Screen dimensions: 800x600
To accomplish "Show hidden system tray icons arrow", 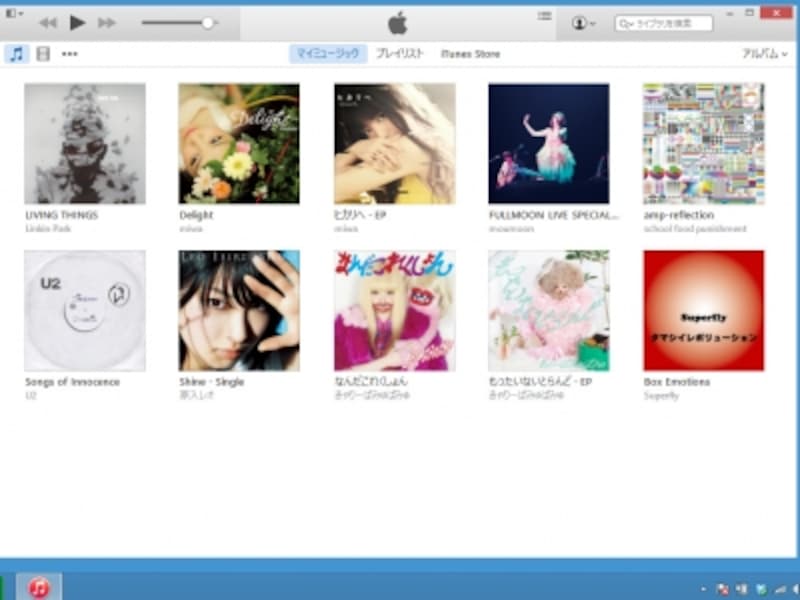I will tap(704, 589).
